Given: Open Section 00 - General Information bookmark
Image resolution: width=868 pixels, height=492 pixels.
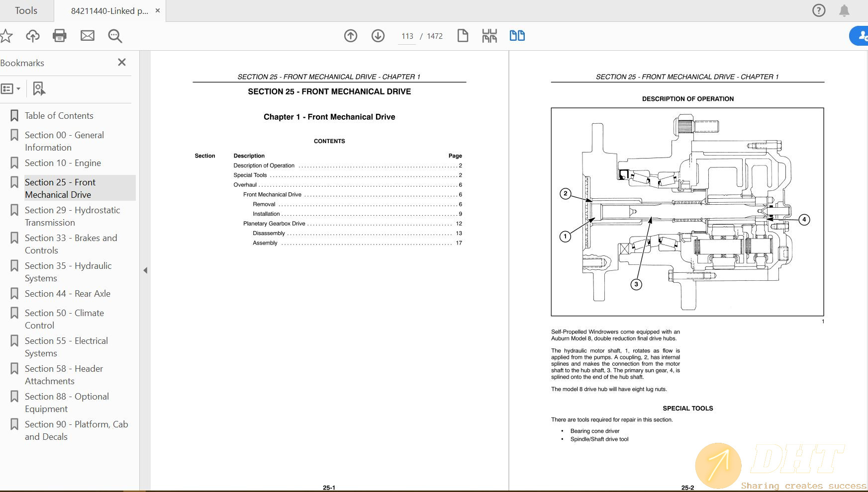Looking at the screenshot, I should [x=65, y=141].
